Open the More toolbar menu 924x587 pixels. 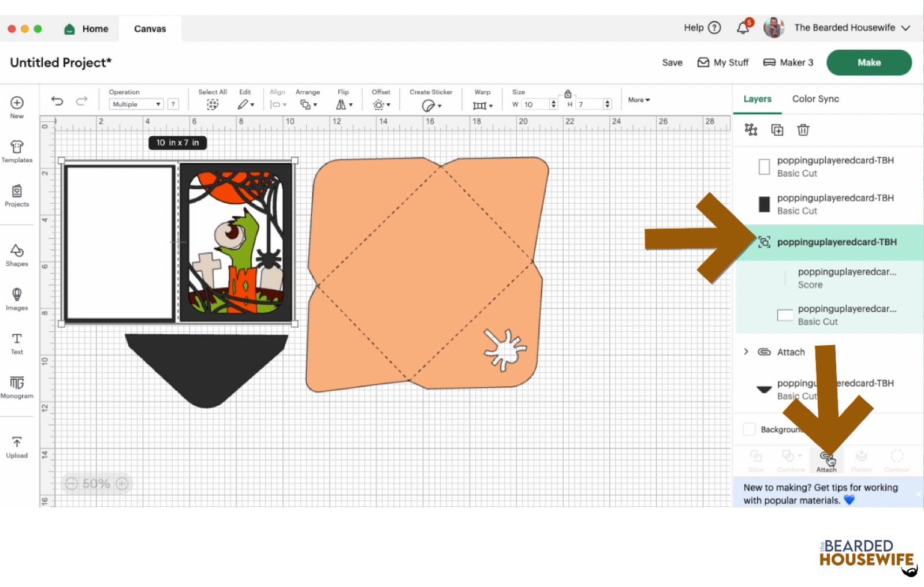pos(639,100)
